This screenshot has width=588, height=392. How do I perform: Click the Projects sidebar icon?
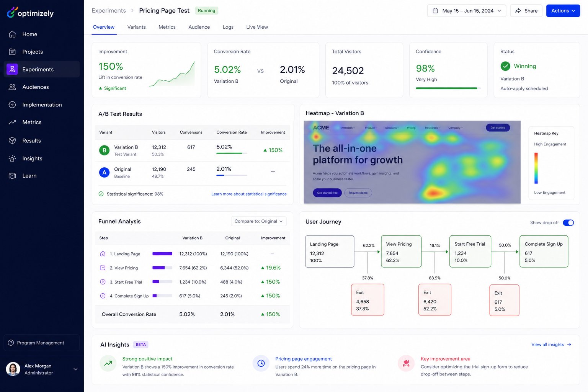pos(12,52)
